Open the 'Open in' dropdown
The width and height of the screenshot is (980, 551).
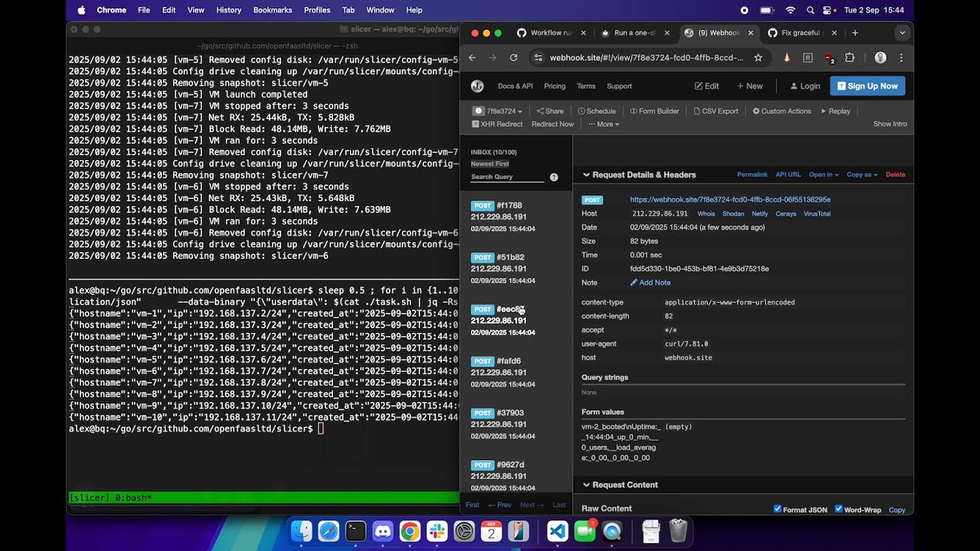(x=824, y=174)
